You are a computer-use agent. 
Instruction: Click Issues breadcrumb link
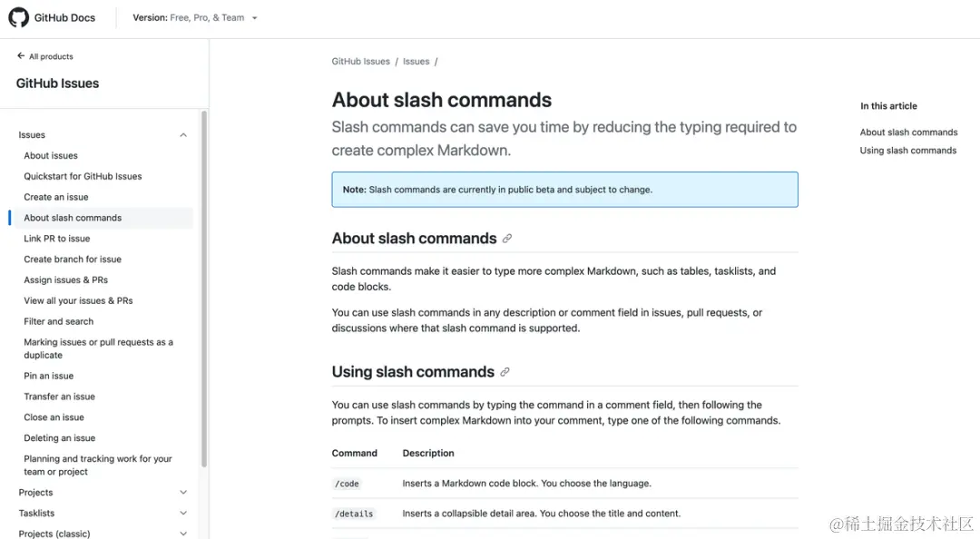(x=416, y=62)
